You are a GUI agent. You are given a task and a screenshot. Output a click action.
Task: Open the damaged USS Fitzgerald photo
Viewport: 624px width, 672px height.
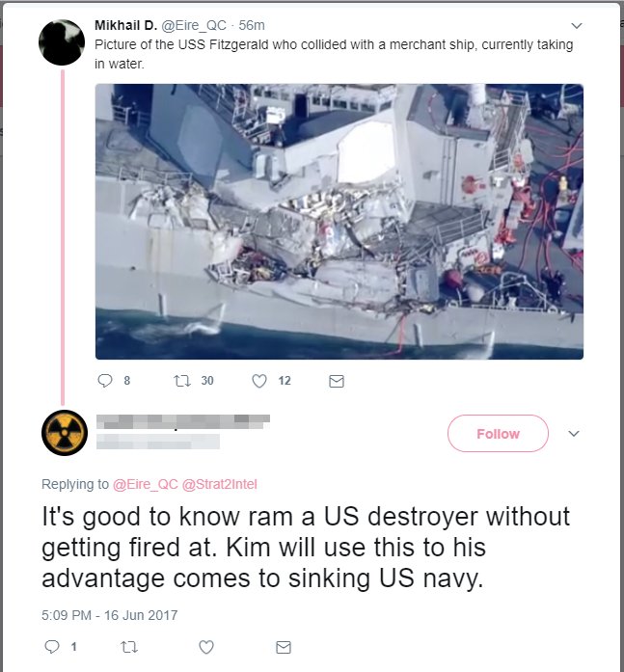pyautogui.click(x=339, y=222)
